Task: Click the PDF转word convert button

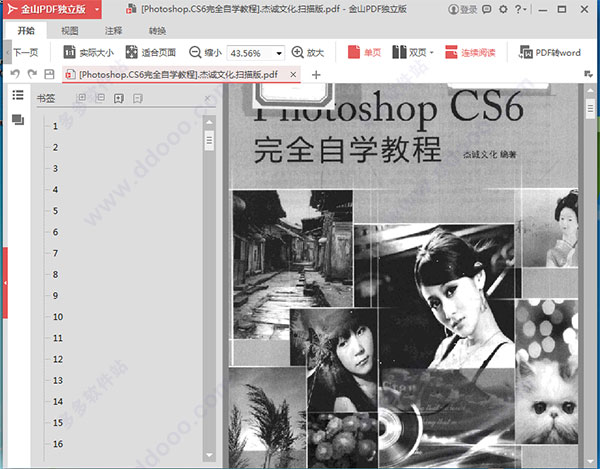Action: click(549, 52)
